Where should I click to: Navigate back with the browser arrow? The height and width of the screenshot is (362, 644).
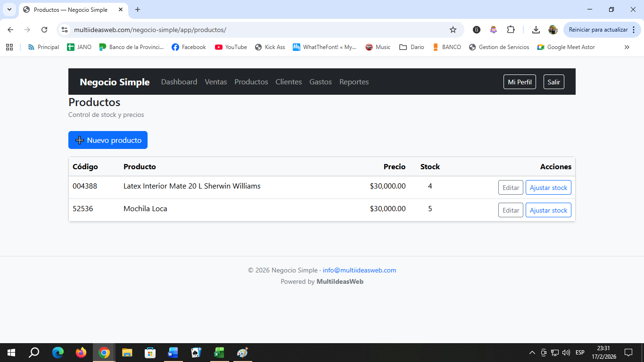[x=10, y=29]
